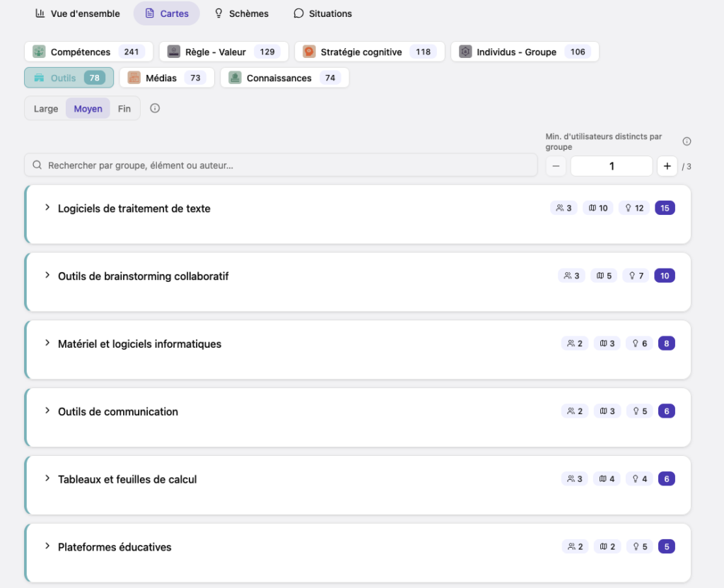Filter by Stratégie cognitive 118
724x588 pixels.
(369, 52)
